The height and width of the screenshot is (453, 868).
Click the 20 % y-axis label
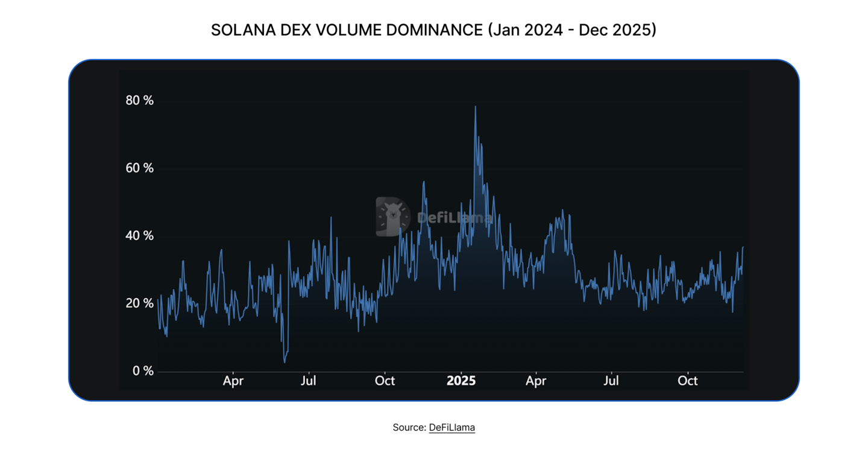[139, 303]
